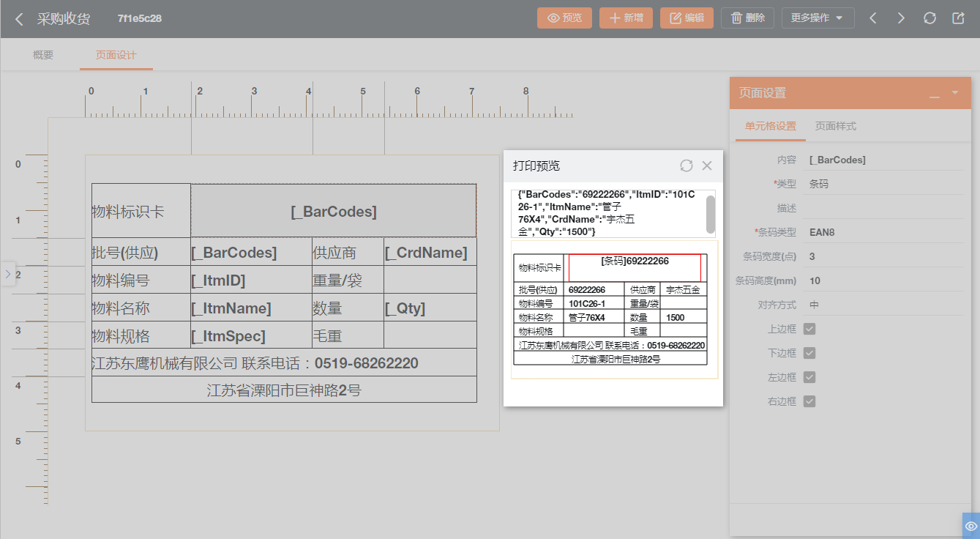Expand the 页面设置 panel dropdown arrow

coord(954,93)
